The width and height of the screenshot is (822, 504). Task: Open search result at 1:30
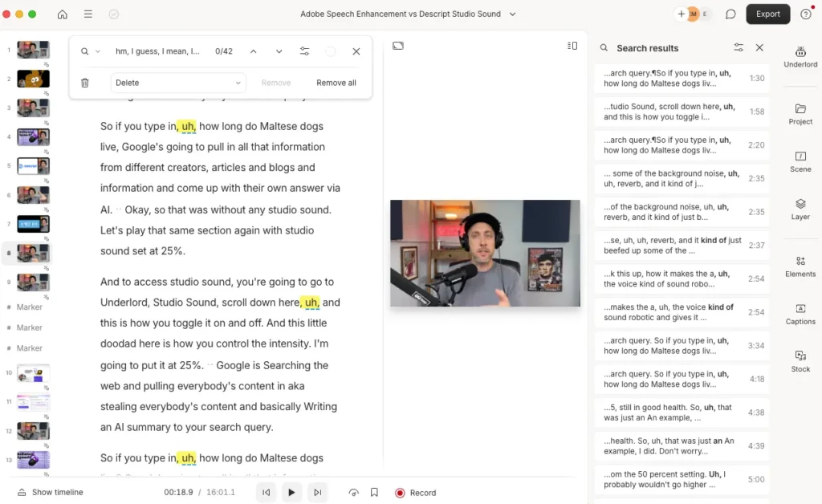coord(682,78)
